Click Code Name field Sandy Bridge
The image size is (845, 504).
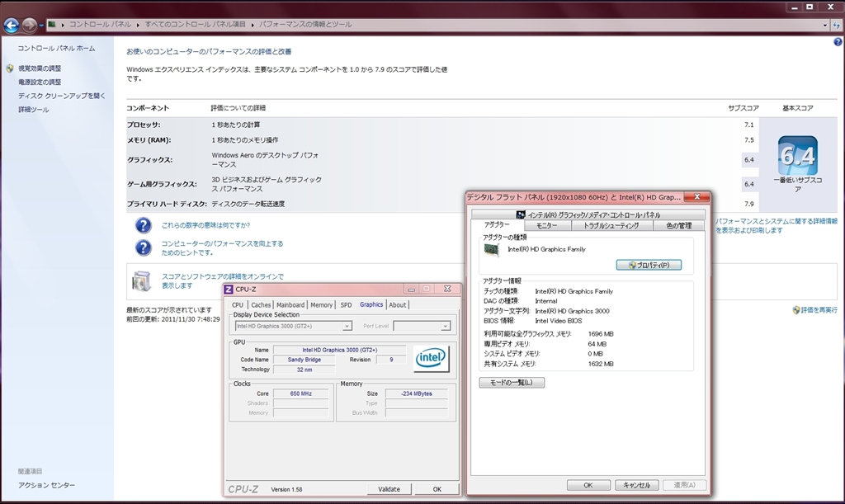pos(304,360)
